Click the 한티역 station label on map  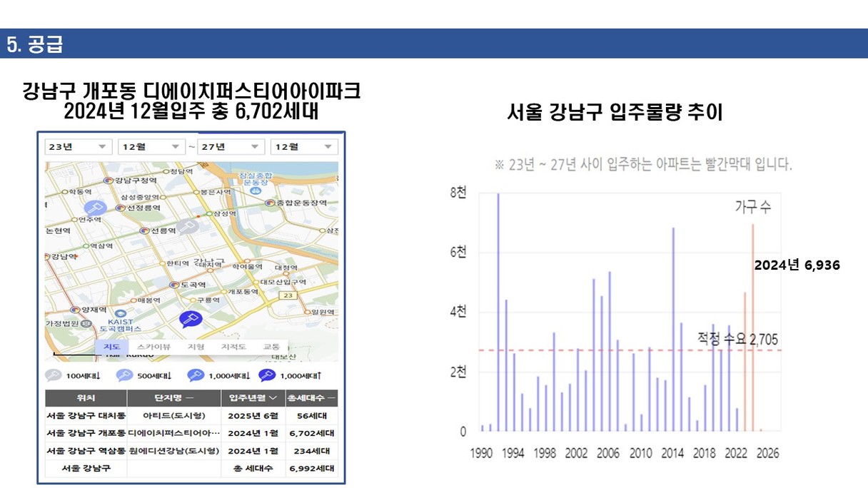(177, 264)
